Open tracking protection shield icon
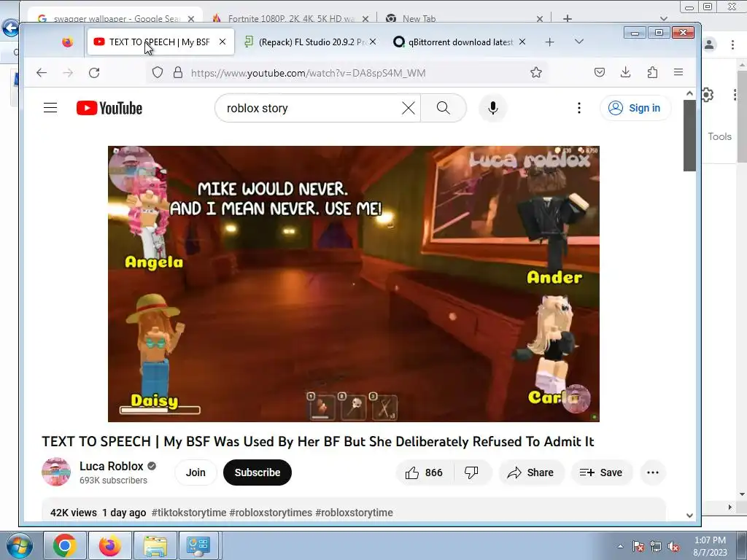 coord(158,73)
